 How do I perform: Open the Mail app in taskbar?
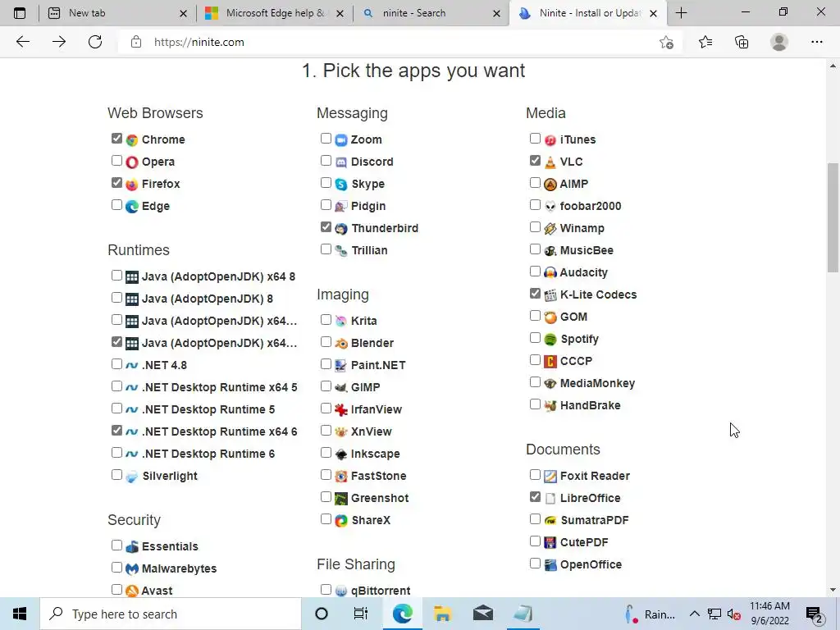[x=482, y=614]
